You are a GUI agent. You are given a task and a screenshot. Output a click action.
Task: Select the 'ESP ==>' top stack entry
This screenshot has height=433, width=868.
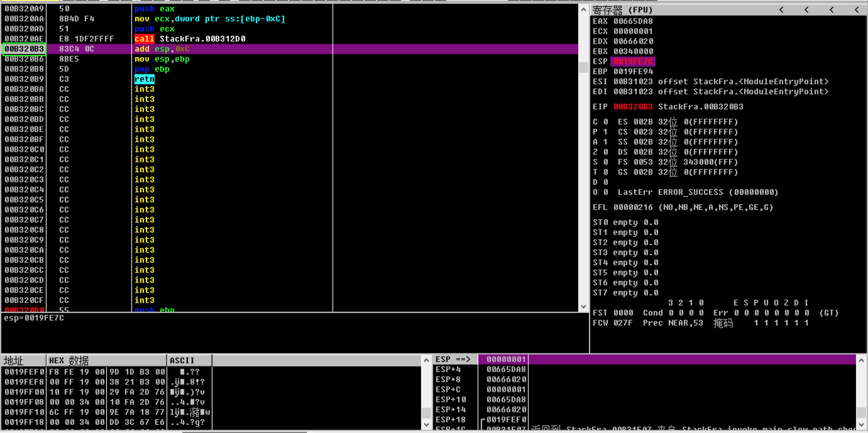pos(645,359)
